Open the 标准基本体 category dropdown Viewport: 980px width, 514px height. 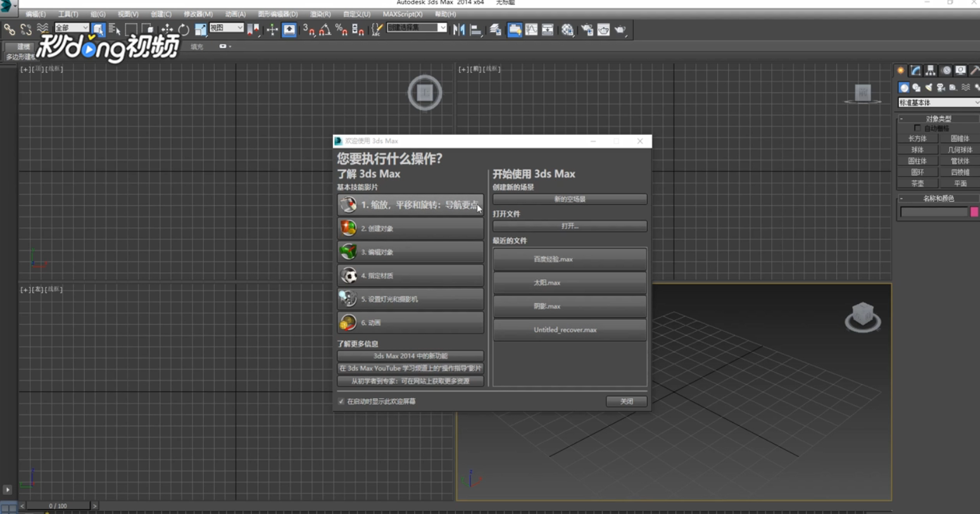pyautogui.click(x=939, y=103)
